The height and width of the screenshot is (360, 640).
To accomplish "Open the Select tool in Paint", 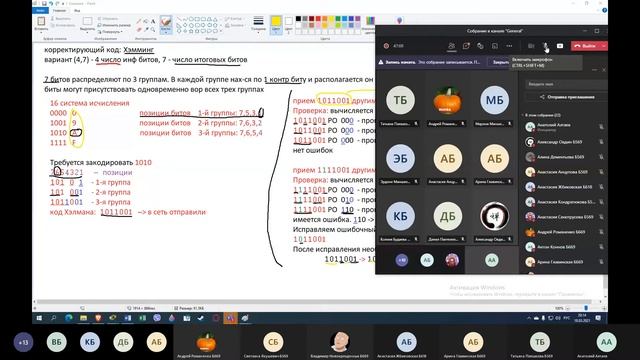I will tap(87, 24).
